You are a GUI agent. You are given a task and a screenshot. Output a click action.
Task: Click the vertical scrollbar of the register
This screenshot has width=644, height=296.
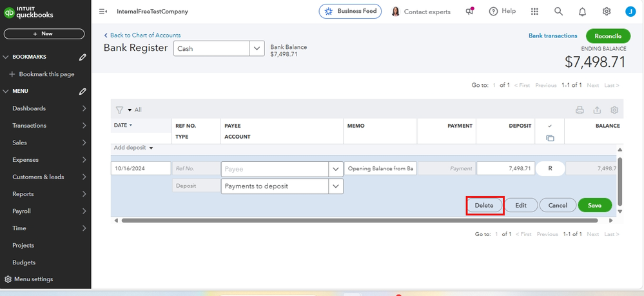click(x=620, y=181)
